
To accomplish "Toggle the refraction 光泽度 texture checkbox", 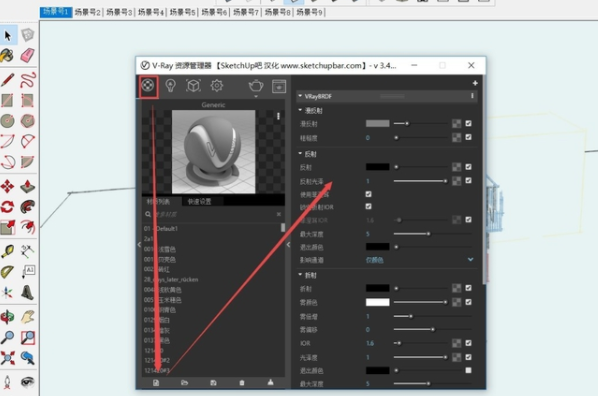I will click(x=468, y=357).
